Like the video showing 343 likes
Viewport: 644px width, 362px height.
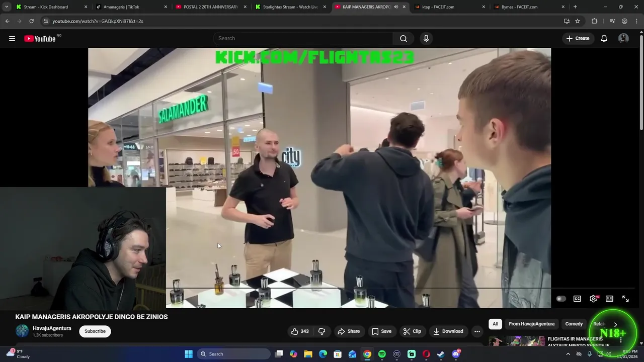click(300, 331)
